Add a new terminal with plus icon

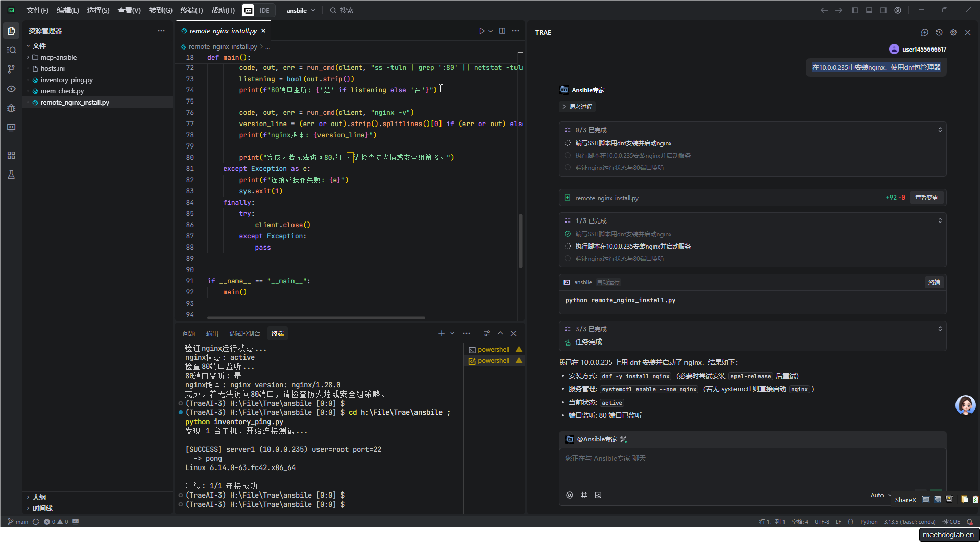click(441, 333)
